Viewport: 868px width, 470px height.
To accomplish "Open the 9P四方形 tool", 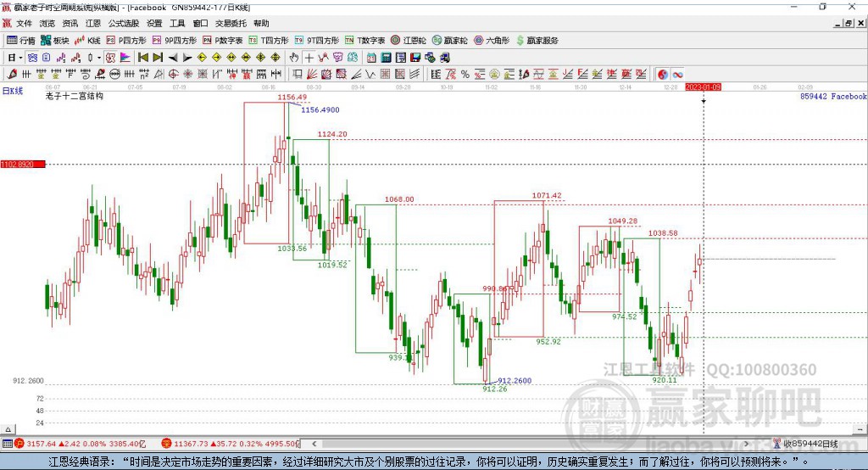I will click(175, 41).
